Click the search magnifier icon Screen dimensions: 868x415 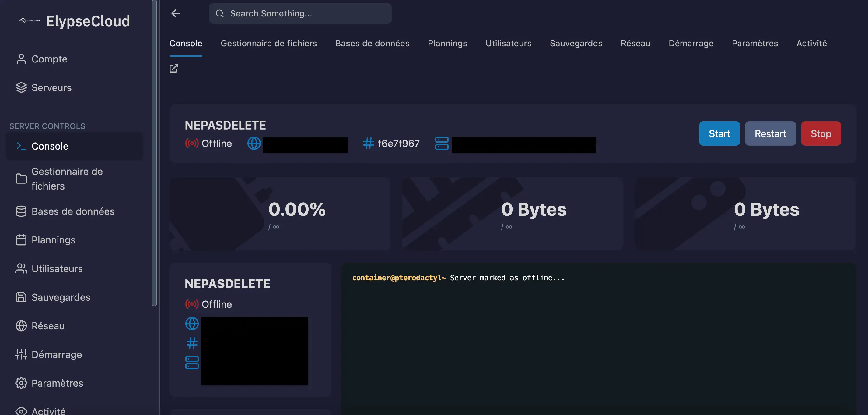tap(220, 13)
